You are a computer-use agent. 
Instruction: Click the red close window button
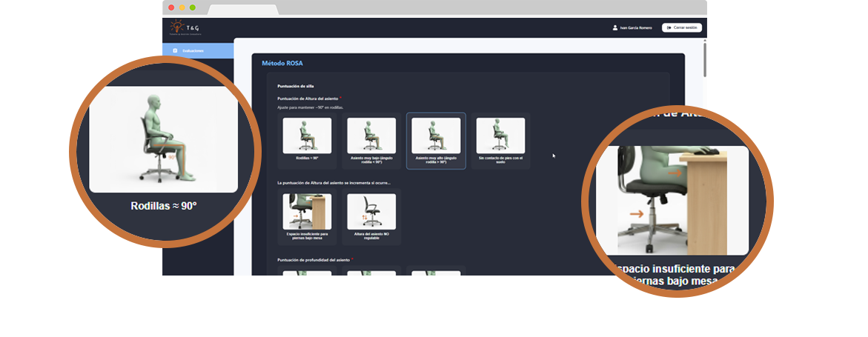point(172,7)
